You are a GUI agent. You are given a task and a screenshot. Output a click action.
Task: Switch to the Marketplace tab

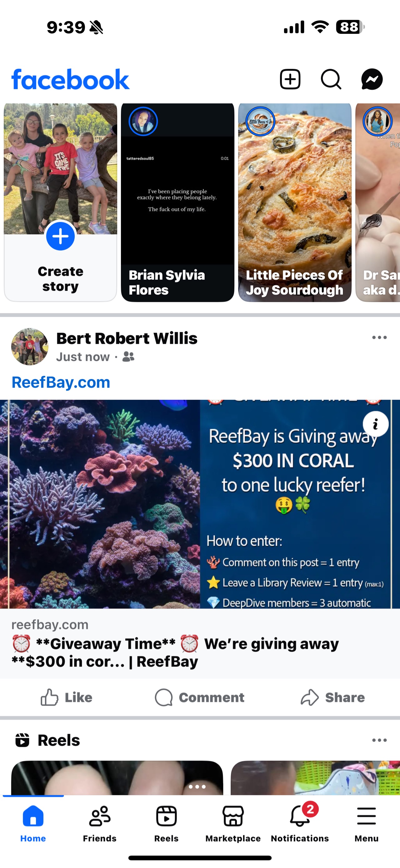tap(233, 823)
